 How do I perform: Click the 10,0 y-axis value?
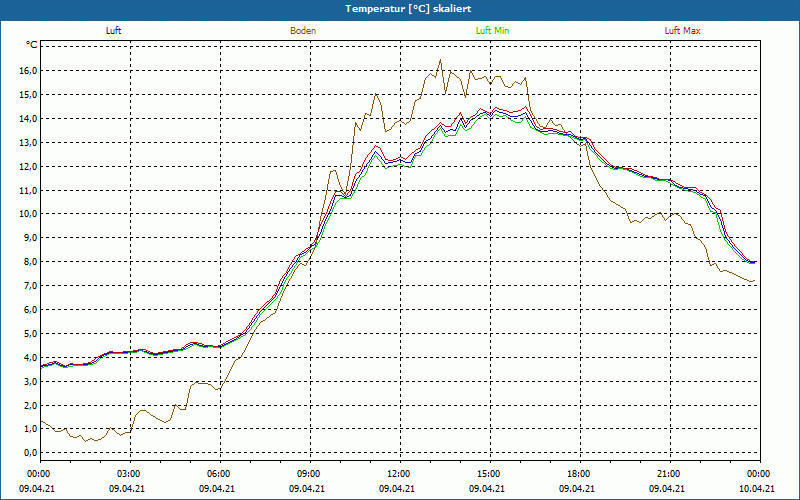coord(29,214)
